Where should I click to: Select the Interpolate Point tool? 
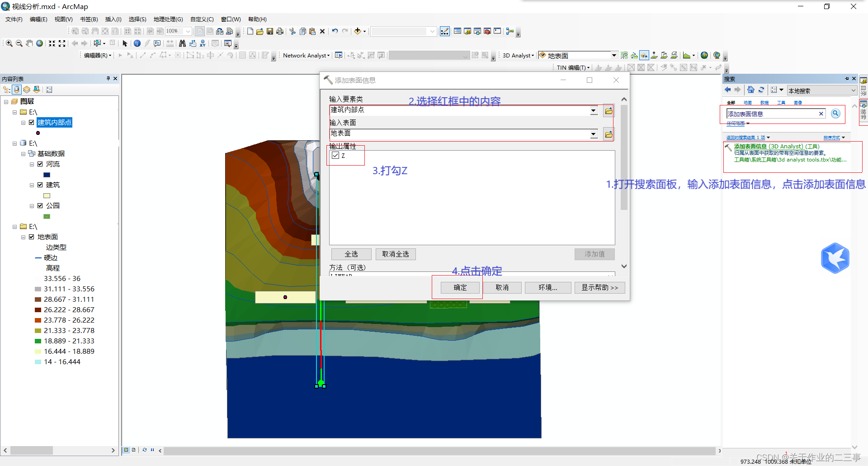[x=654, y=56]
